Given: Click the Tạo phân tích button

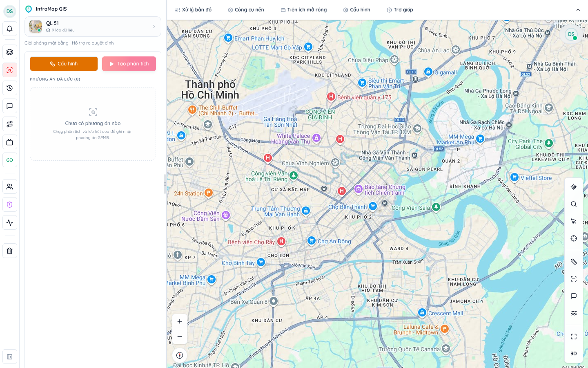Looking at the screenshot, I should [x=129, y=64].
